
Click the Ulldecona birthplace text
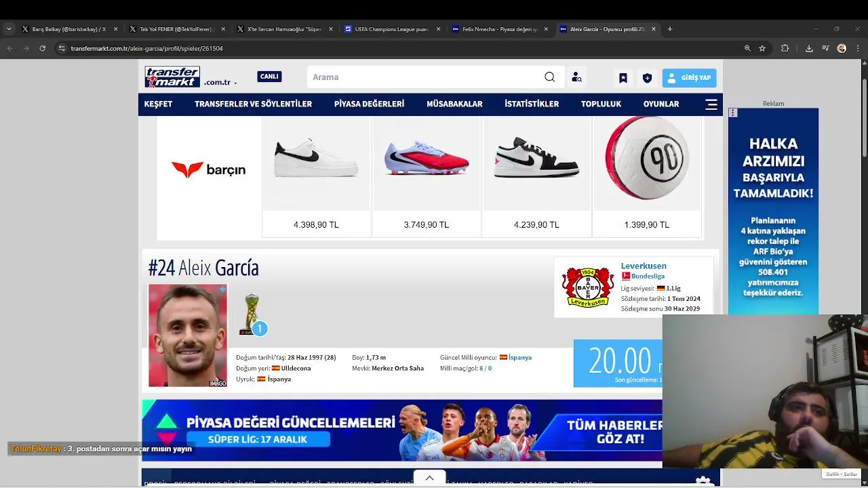coord(296,368)
